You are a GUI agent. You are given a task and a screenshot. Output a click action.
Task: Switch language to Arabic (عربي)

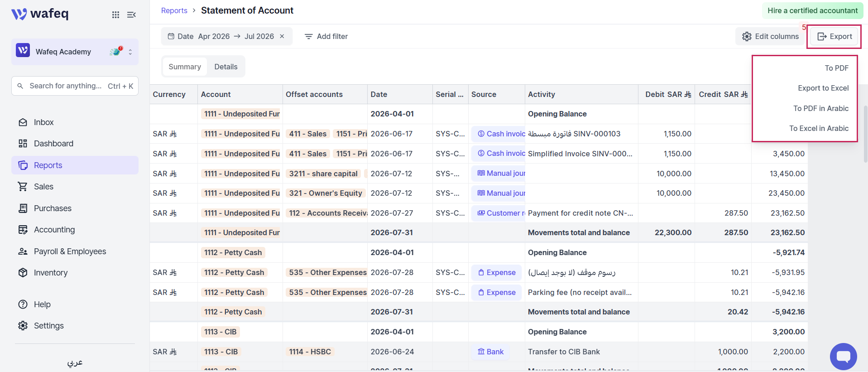click(x=75, y=362)
